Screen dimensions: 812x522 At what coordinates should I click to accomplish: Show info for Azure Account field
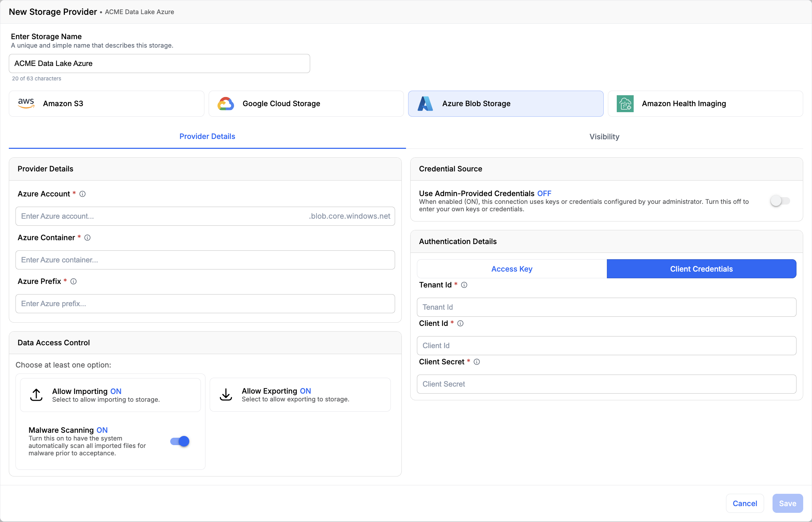pyautogui.click(x=82, y=194)
